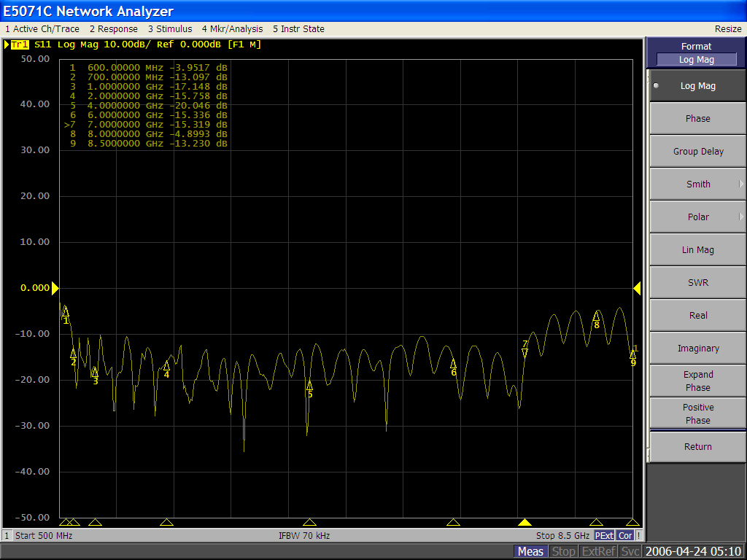The height and width of the screenshot is (560, 747).
Task: Click the channel 1 number box
Action: coord(7,536)
